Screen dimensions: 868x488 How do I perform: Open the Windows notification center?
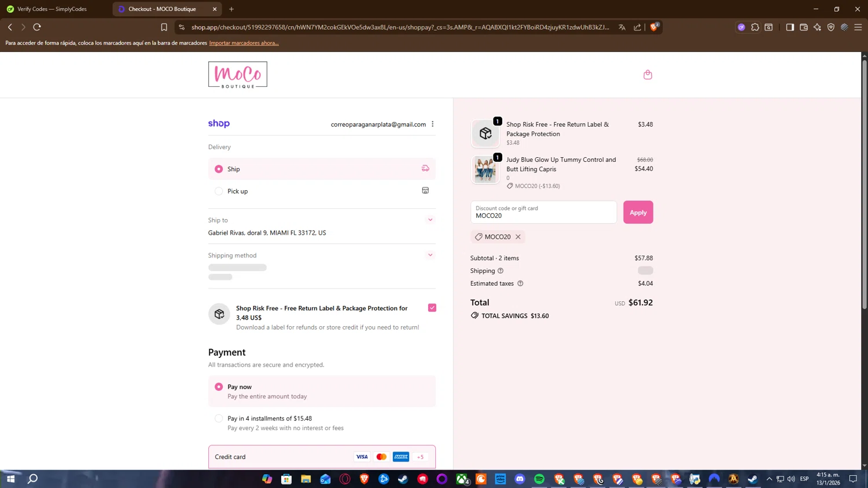(853, 479)
